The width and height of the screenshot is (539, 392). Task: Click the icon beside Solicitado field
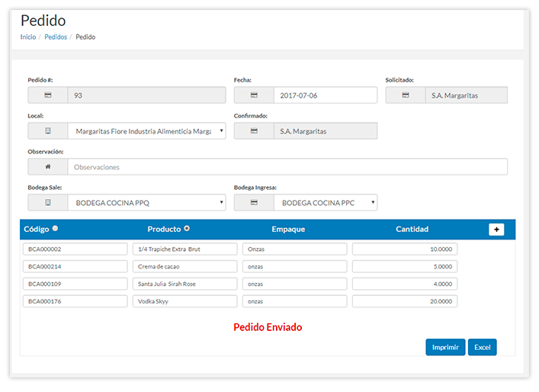point(406,95)
